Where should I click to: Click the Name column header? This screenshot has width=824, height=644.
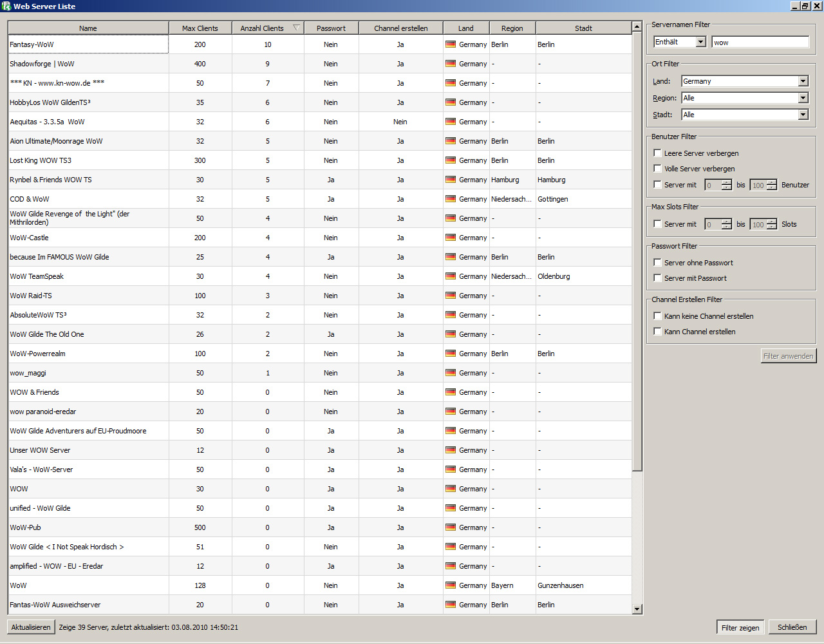click(x=88, y=28)
